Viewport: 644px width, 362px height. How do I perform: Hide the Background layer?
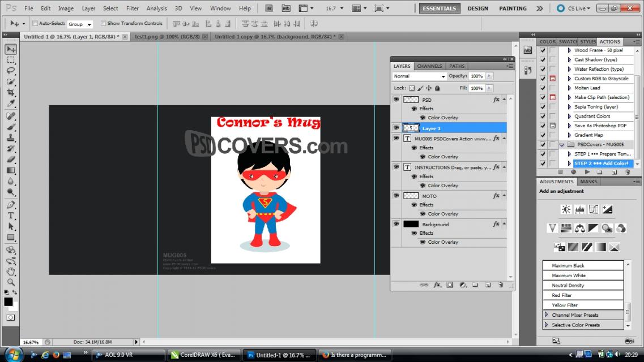point(396,224)
